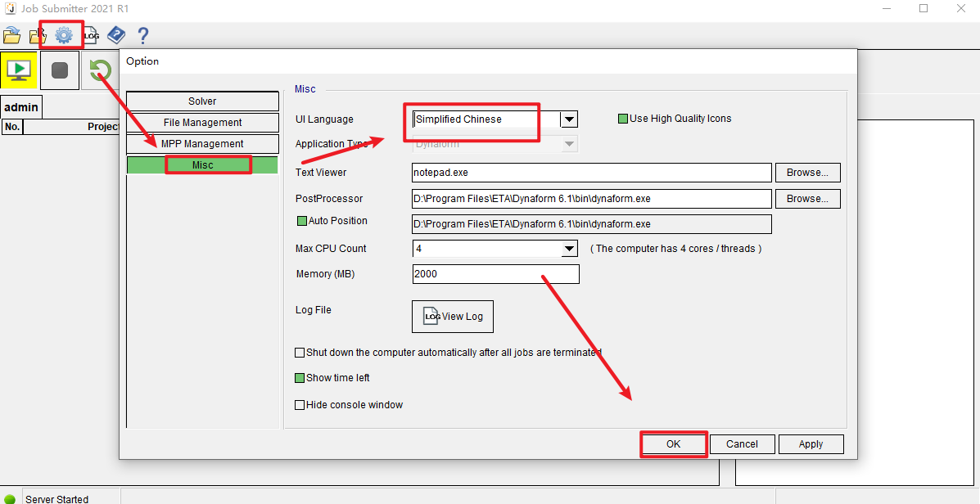Screen dimensions: 980x504
Task: Open the File Management options page
Action: [202, 123]
